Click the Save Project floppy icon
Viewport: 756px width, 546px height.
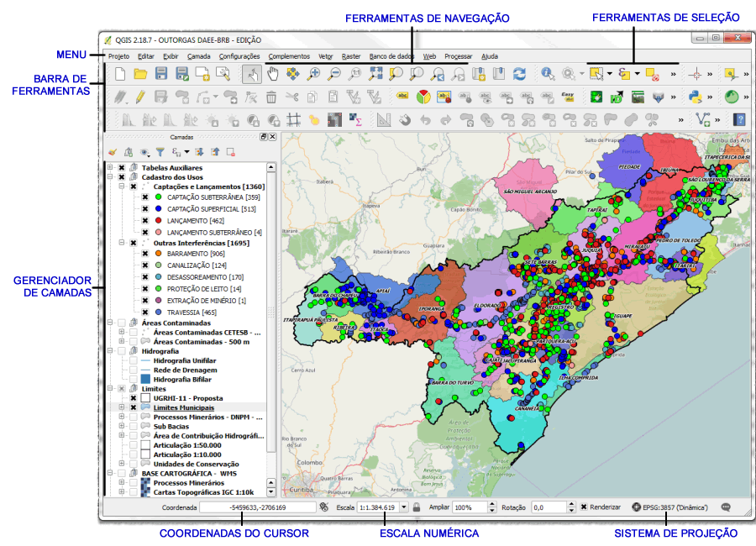point(161,75)
